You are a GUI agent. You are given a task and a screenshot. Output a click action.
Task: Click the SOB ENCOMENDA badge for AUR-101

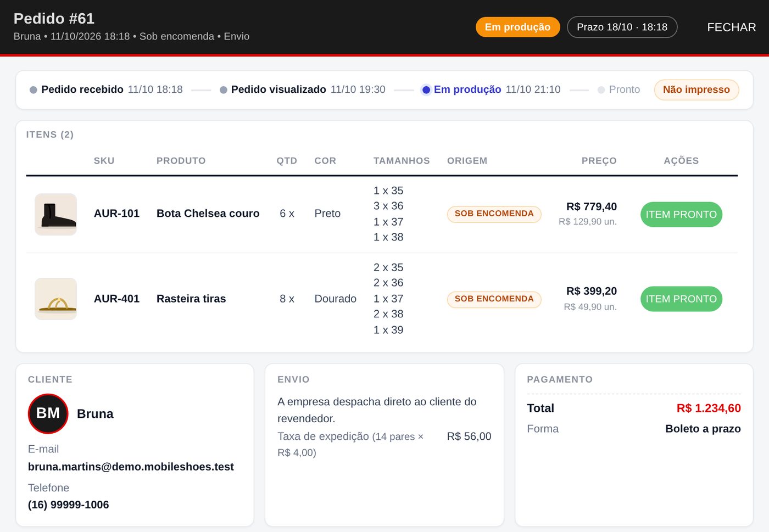[494, 214]
